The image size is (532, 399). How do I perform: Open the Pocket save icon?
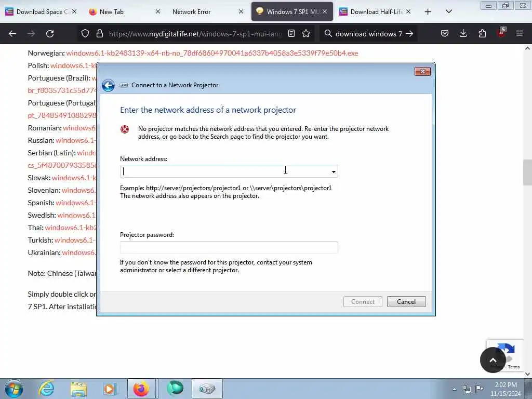445,34
